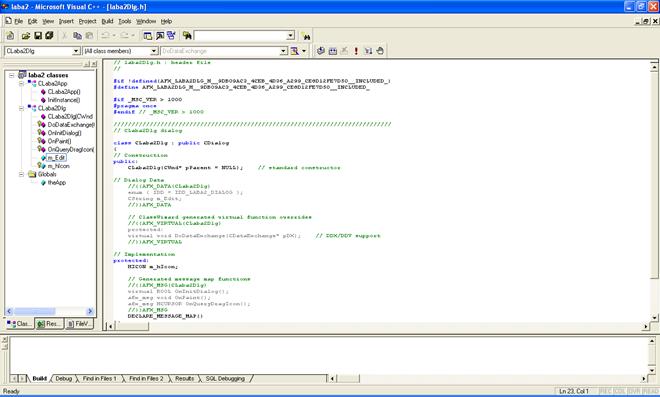
Task: Select the Build output tab
Action: 39,379
